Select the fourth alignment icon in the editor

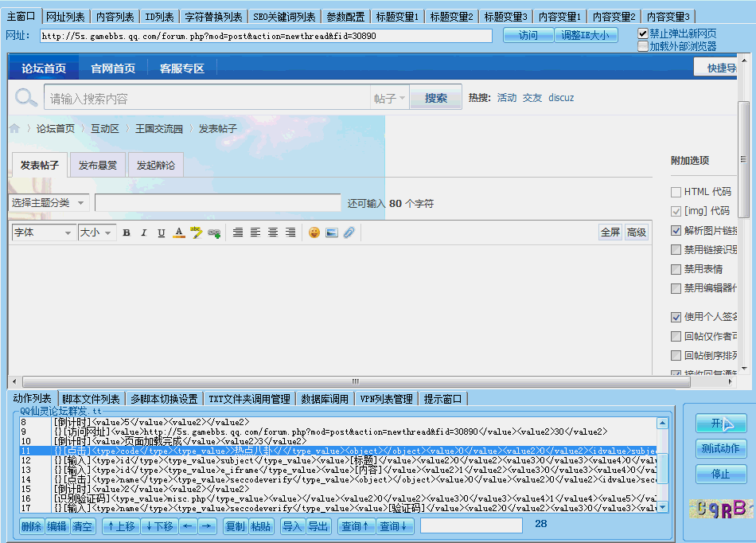click(290, 232)
